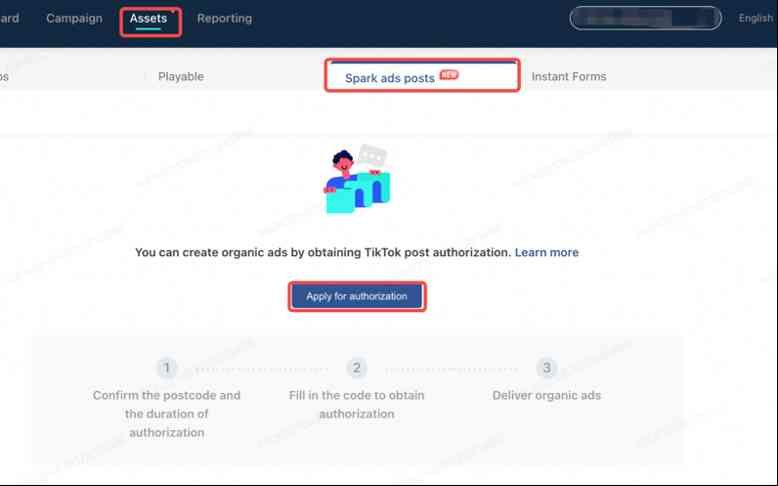Go to the Assets menu
The width and height of the screenshot is (778, 486).
pyautogui.click(x=148, y=18)
